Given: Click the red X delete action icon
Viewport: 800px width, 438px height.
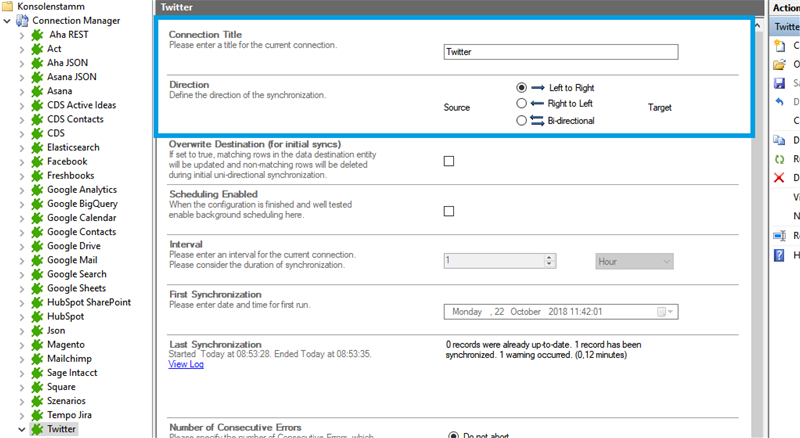Looking at the screenshot, I should [779, 178].
